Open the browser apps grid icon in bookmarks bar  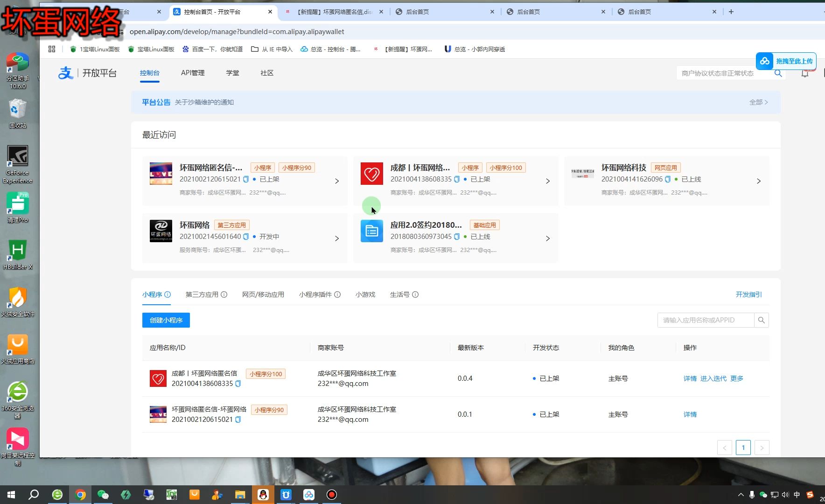pyautogui.click(x=52, y=49)
